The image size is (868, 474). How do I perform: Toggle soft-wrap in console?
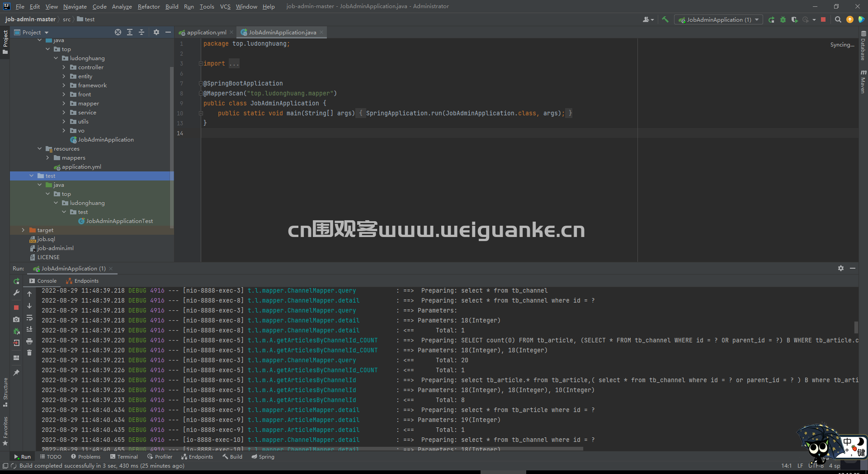29,318
